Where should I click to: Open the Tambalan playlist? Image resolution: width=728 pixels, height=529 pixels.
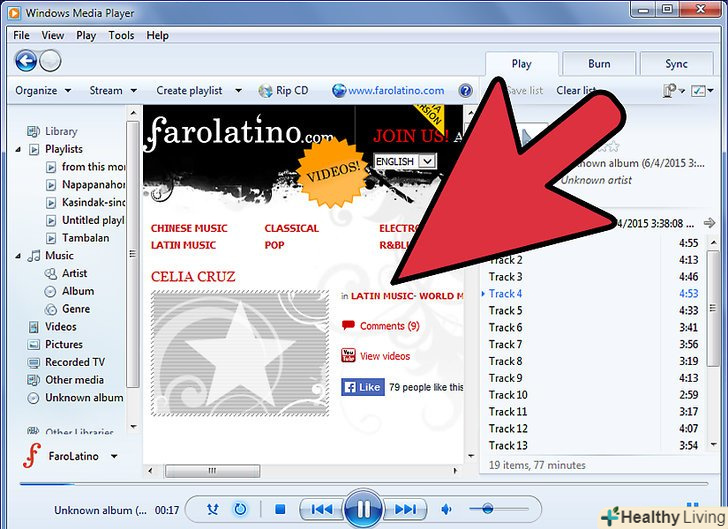85,238
